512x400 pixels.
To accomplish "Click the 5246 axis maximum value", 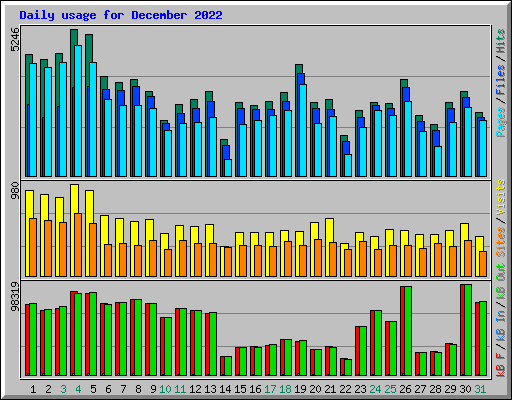I will (15, 40).
